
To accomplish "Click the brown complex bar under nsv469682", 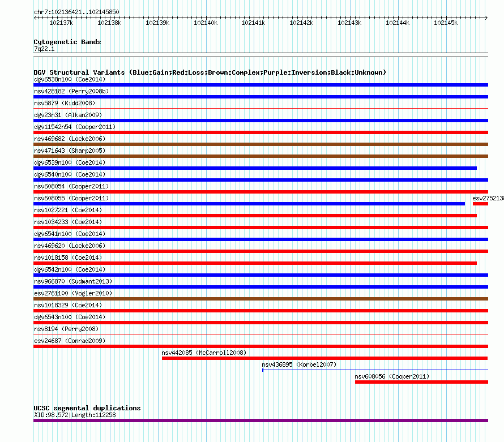I will 260,144.
